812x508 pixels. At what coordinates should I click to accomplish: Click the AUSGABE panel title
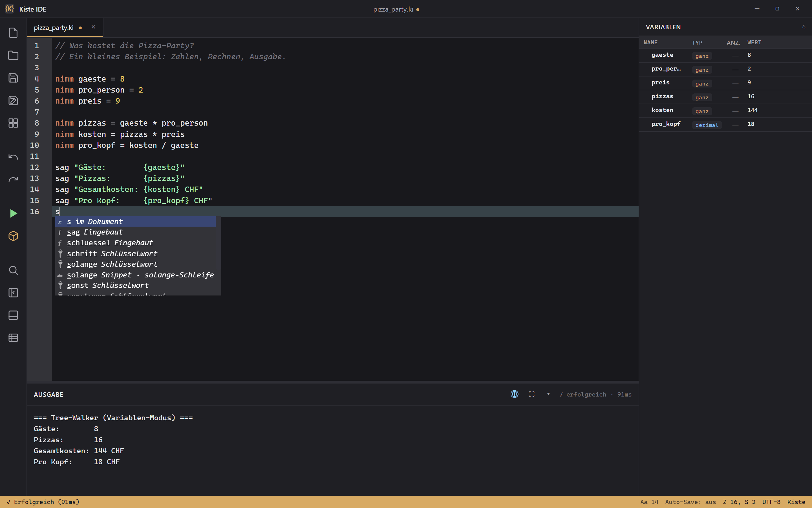[48, 395]
